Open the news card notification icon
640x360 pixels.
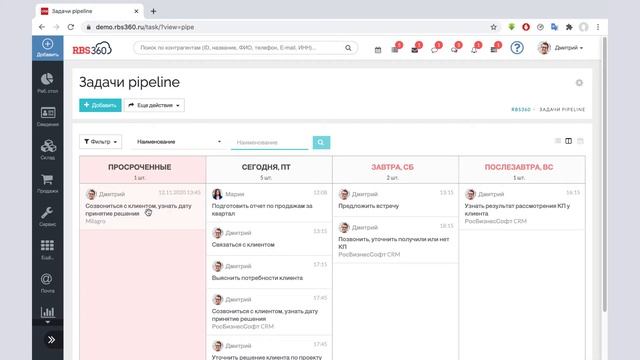[x=493, y=49]
